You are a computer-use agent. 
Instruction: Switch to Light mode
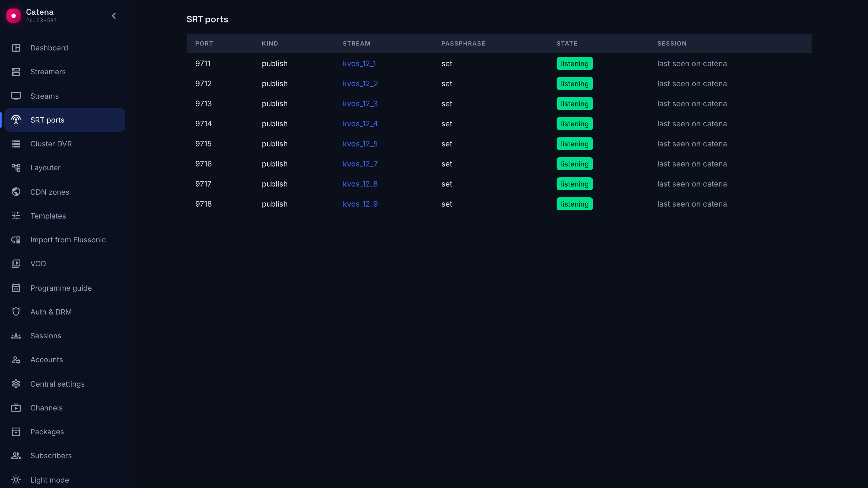pyautogui.click(x=65, y=480)
